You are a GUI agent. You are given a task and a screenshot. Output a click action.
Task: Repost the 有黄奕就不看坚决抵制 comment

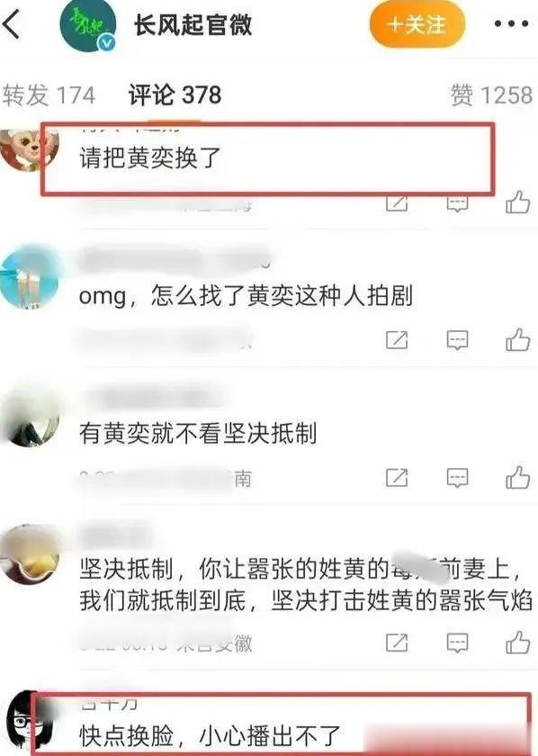[x=397, y=478]
